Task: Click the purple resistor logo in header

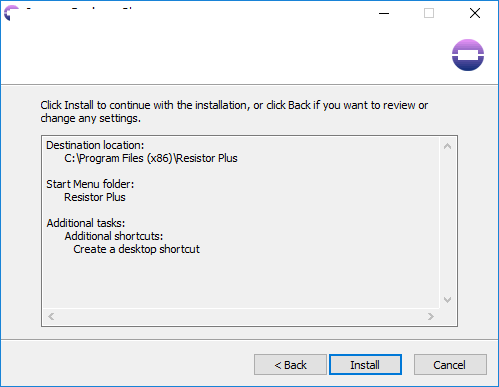Action: tap(468, 55)
